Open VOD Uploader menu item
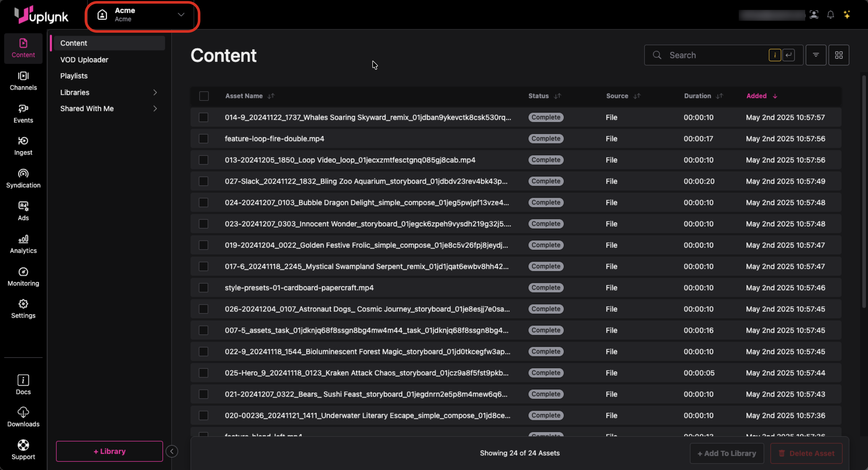Screen dimensions: 868x470 [x=84, y=60]
